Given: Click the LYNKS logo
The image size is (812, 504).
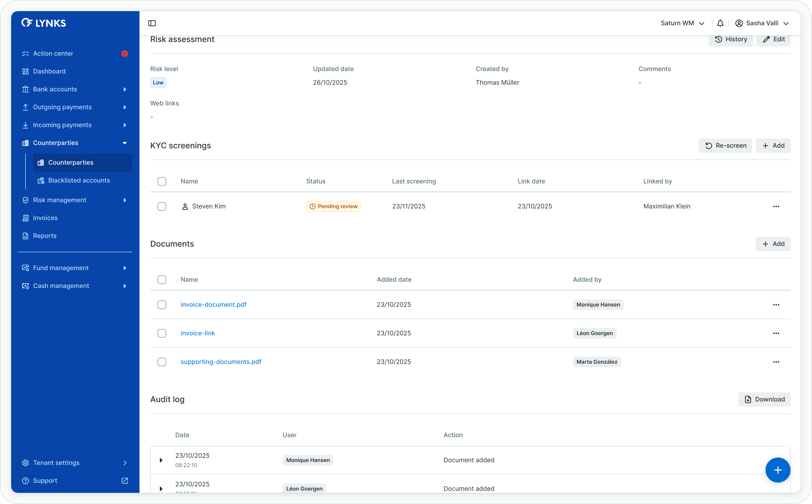Looking at the screenshot, I should tap(44, 23).
